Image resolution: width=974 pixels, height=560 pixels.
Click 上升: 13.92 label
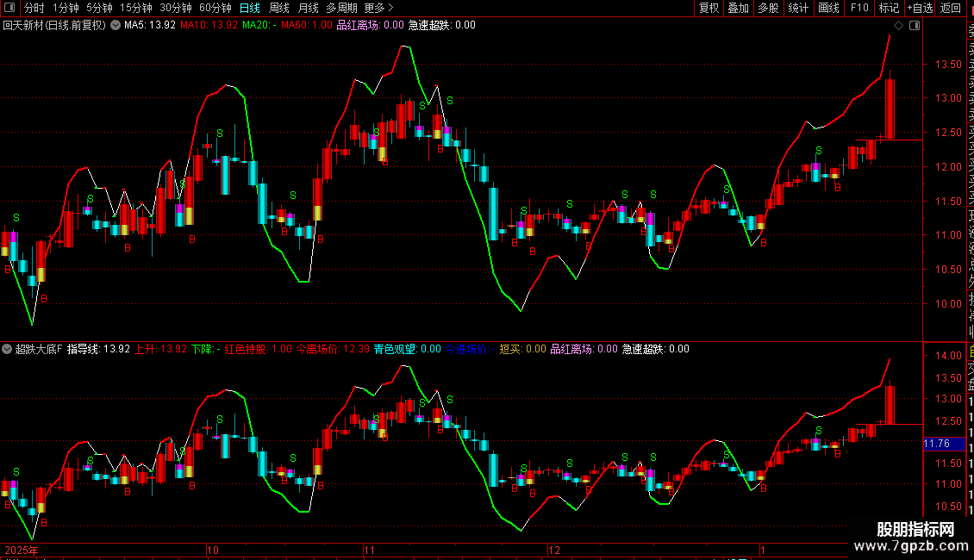[x=161, y=349]
